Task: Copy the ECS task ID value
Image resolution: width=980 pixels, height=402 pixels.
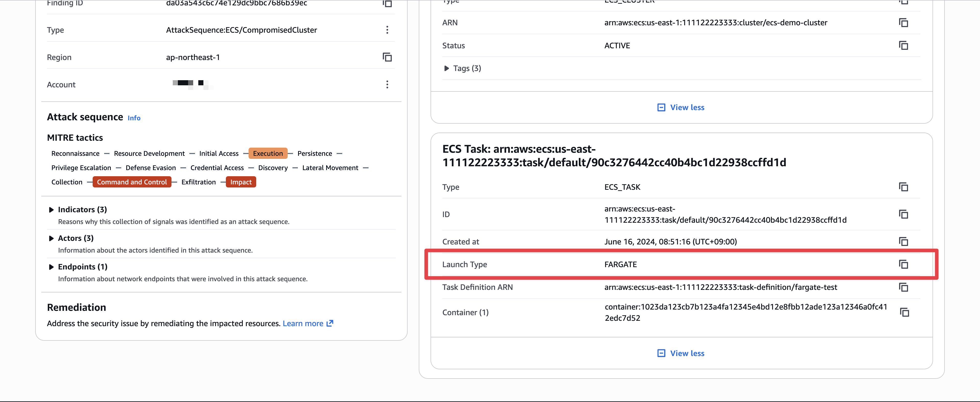Action: (x=903, y=214)
